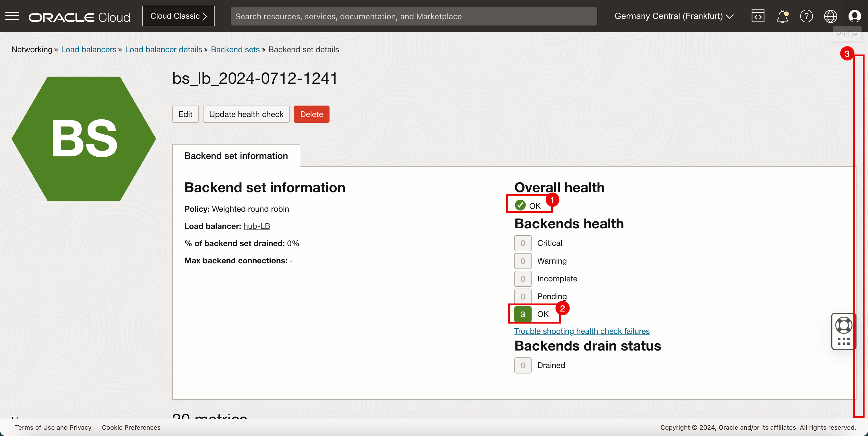Viewport: 868px width, 436px height.
Task: Open Cloud Shell developer tools icon
Action: click(x=757, y=16)
